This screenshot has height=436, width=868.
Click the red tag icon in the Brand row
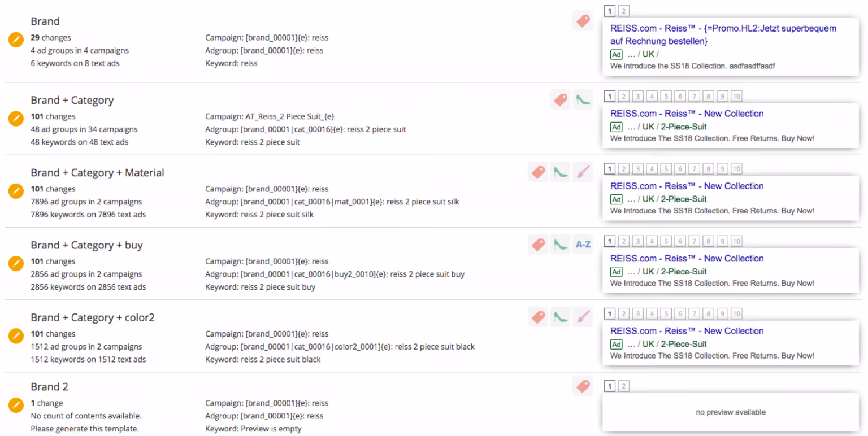click(583, 21)
